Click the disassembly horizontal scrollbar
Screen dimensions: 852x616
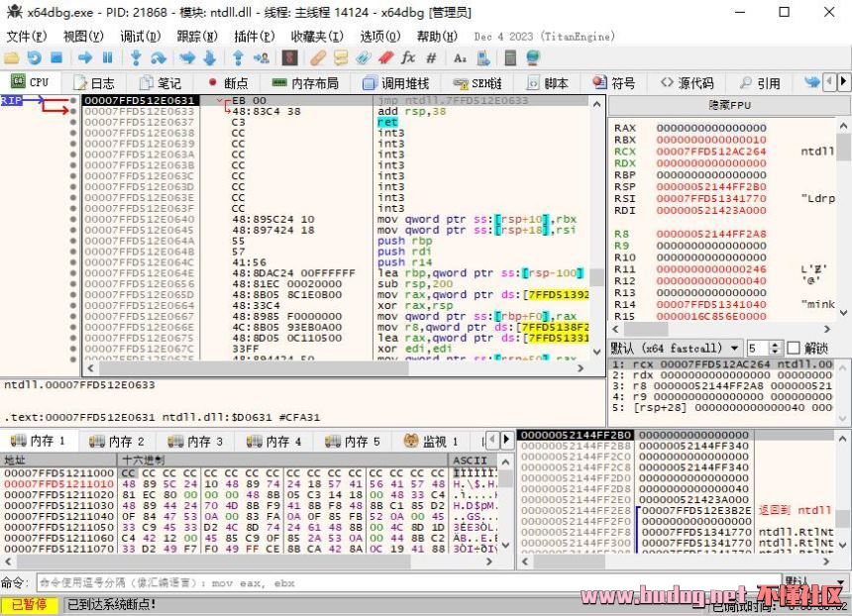[336, 368]
